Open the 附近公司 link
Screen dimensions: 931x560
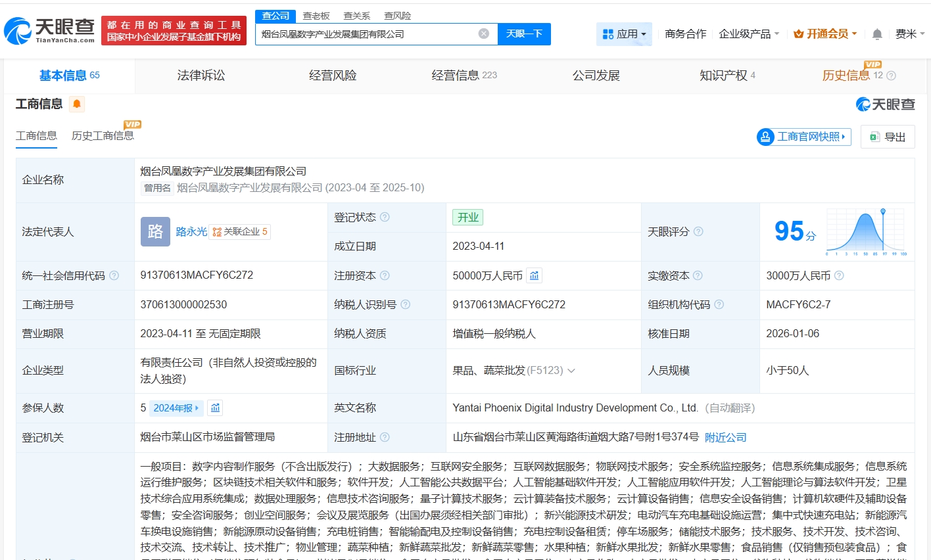(725, 437)
